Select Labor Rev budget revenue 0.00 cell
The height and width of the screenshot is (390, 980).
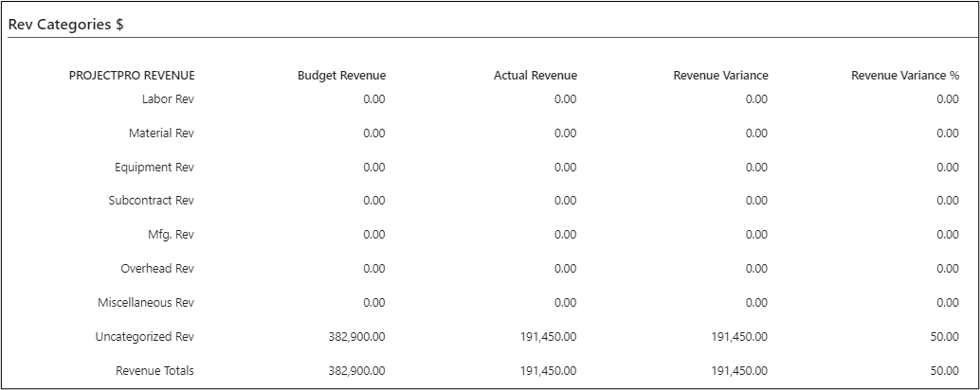tap(373, 98)
